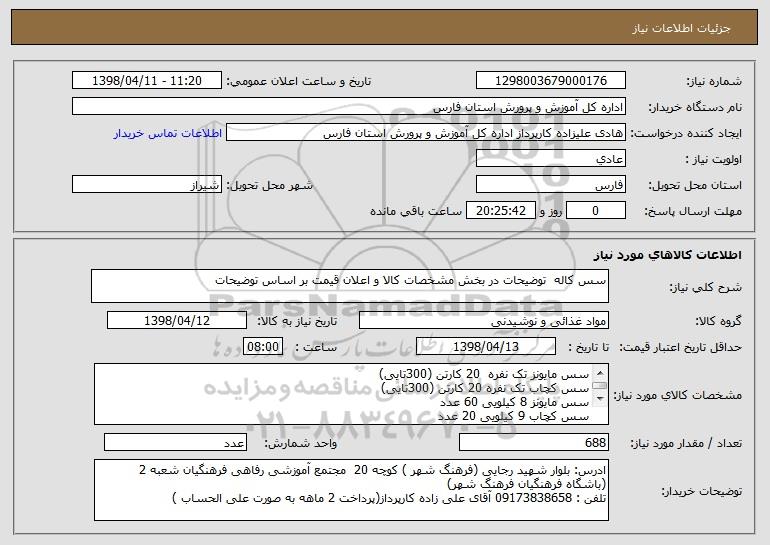Click the scrollbar thumb in goods specs list
The image size is (770, 545).
pyautogui.click(x=600, y=385)
